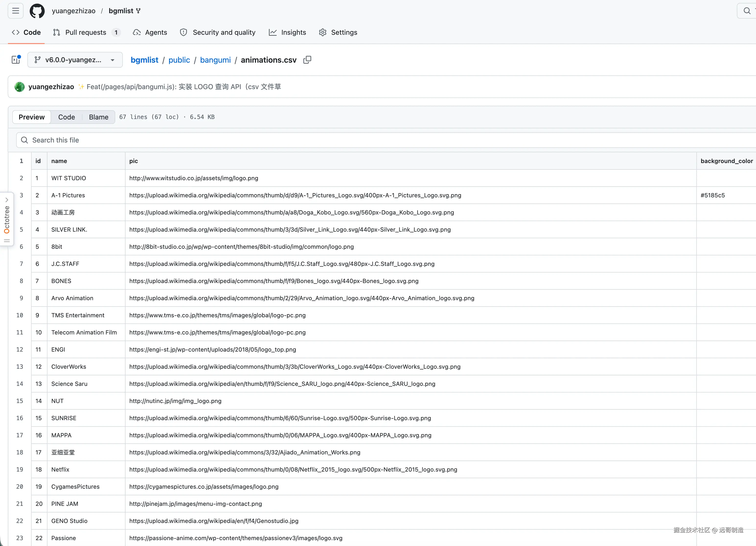Select the 'WIT STUDIO' name cell

[x=86, y=178]
